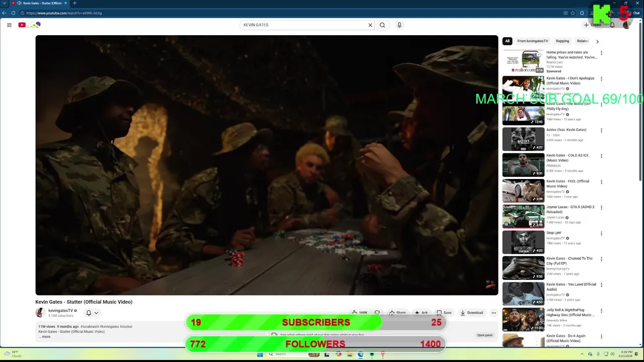Image resolution: width=644 pixels, height=362 pixels.
Task: Click the #lucabrasi4 hashtag
Action: click(89, 326)
